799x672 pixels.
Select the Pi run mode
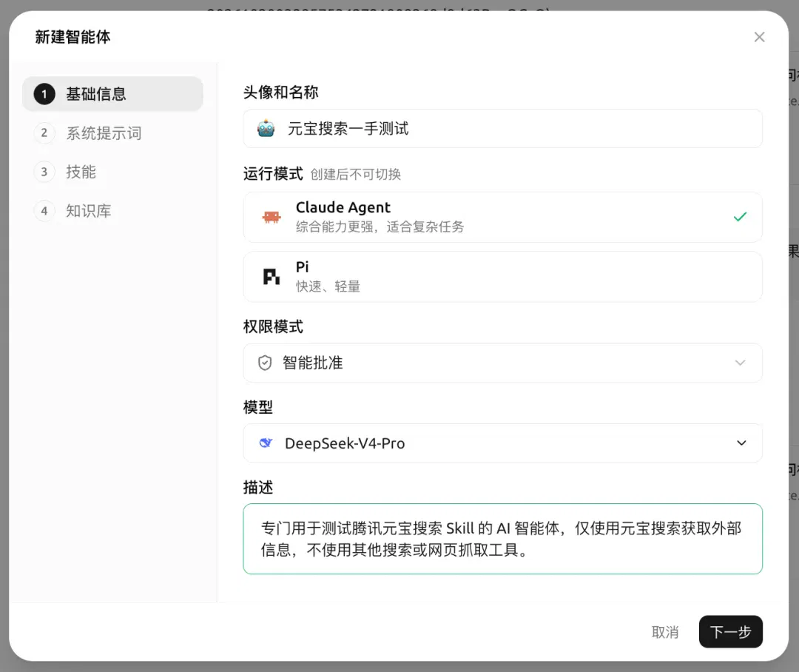pyautogui.click(x=502, y=276)
